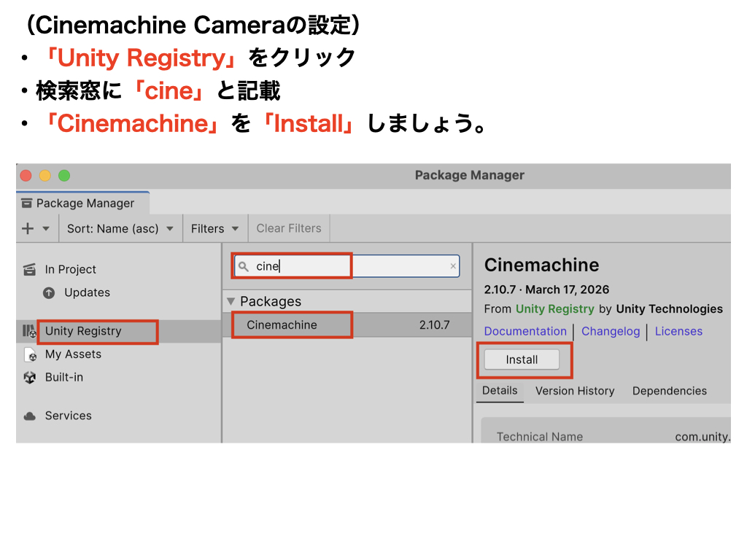Close the window with the red button

click(26, 176)
